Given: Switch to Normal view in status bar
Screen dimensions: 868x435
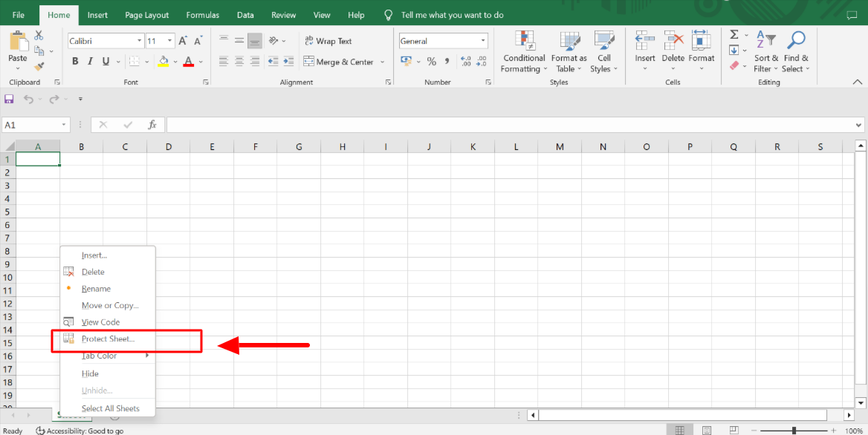Looking at the screenshot, I should 680,431.
